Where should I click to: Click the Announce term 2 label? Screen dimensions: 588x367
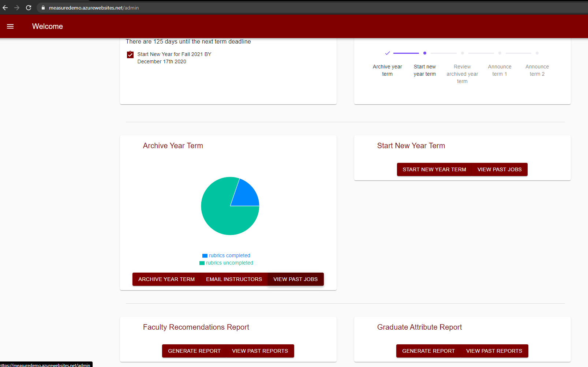537,70
